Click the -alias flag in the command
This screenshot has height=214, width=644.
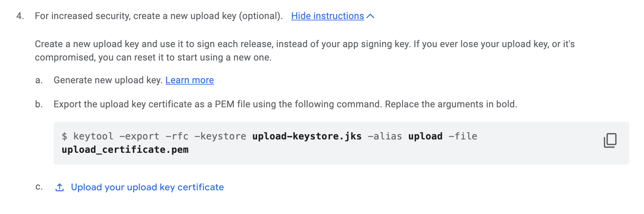click(385, 136)
